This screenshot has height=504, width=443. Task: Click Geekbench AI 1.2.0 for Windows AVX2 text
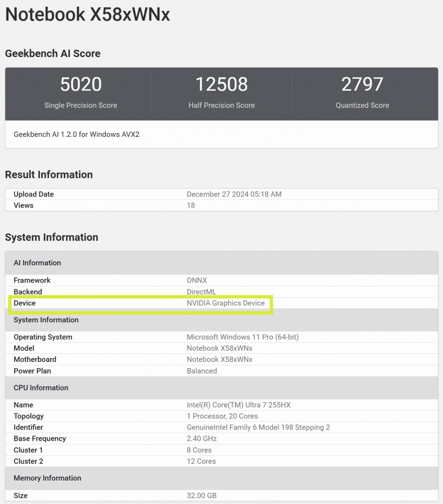77,134
